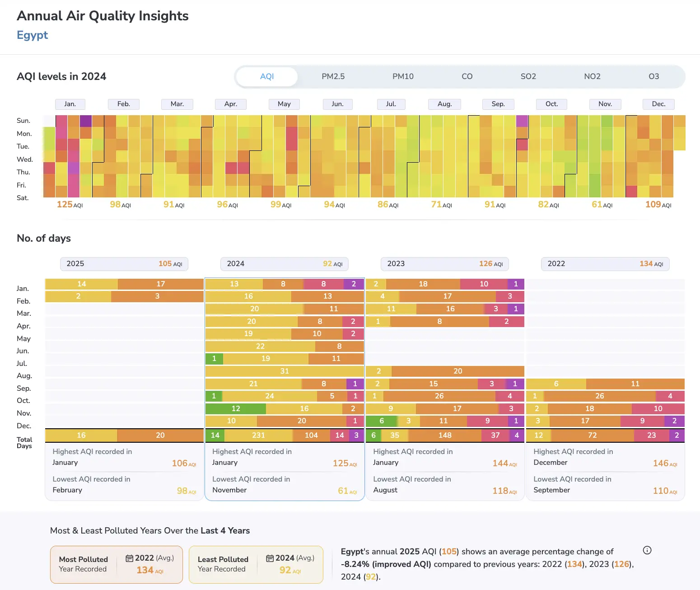Image resolution: width=700 pixels, height=590 pixels.
Task: Click 2025 highest AQI value 106
Action: pyautogui.click(x=184, y=464)
